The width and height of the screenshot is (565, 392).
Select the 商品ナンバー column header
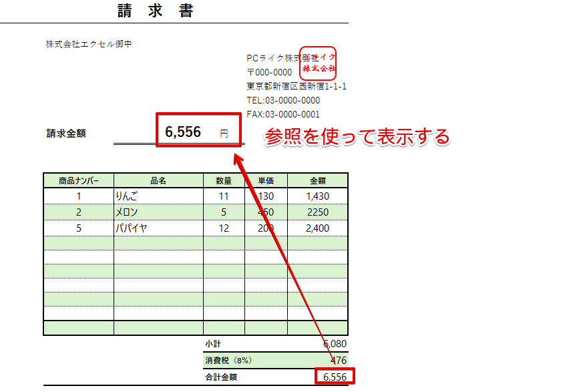pos(79,180)
